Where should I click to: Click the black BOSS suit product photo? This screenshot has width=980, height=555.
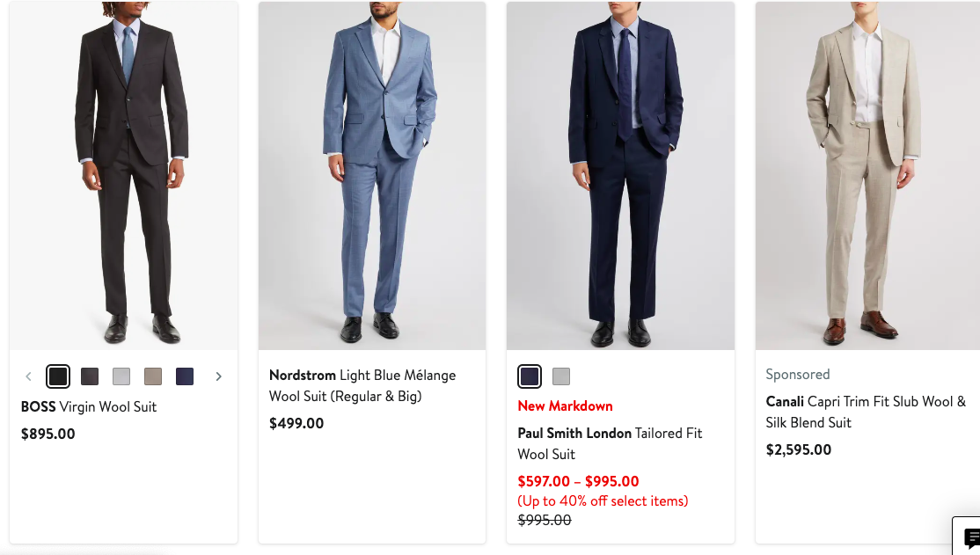(124, 176)
